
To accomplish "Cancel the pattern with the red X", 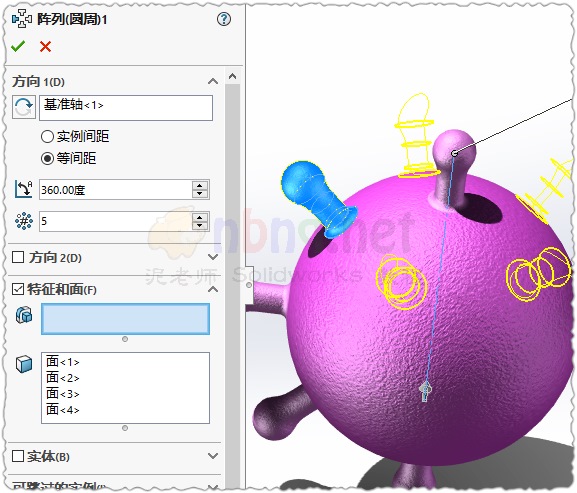I will pyautogui.click(x=45, y=46).
